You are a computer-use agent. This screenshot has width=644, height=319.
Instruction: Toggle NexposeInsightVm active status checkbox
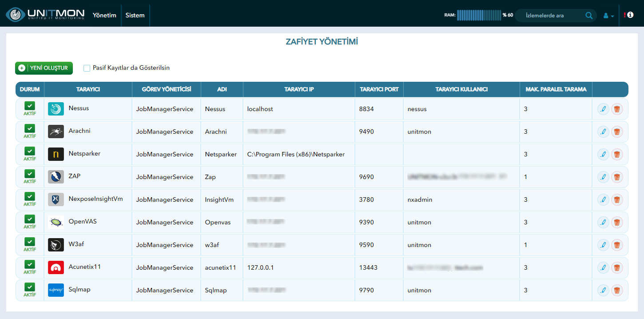tap(30, 196)
